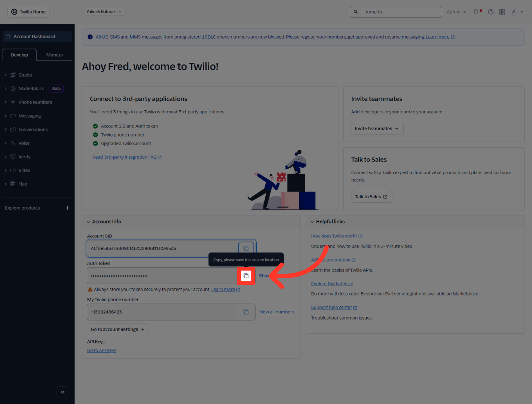This screenshot has height=404, width=532.
Task: Open View all numbers link
Action: [x=277, y=312]
